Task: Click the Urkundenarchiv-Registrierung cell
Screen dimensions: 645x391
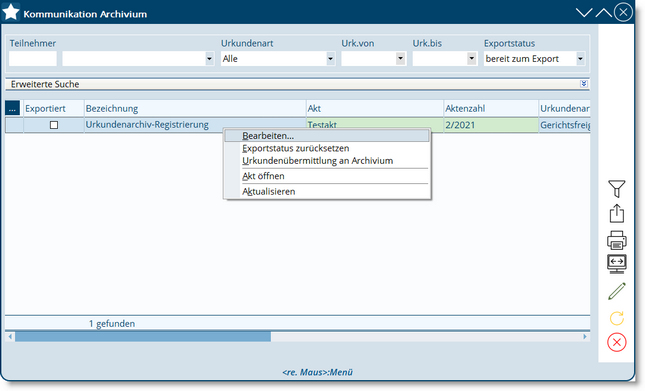Action: [x=195, y=125]
